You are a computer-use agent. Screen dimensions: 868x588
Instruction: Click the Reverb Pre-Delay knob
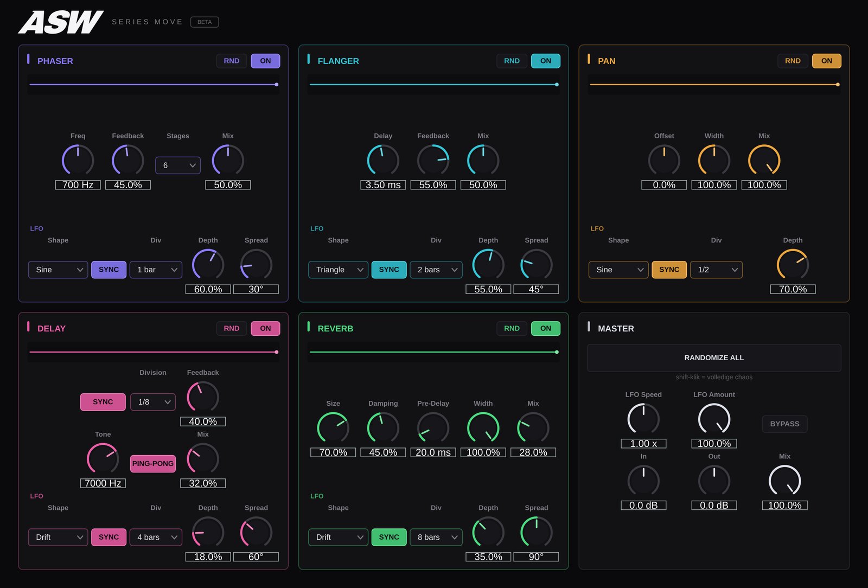[x=433, y=427]
